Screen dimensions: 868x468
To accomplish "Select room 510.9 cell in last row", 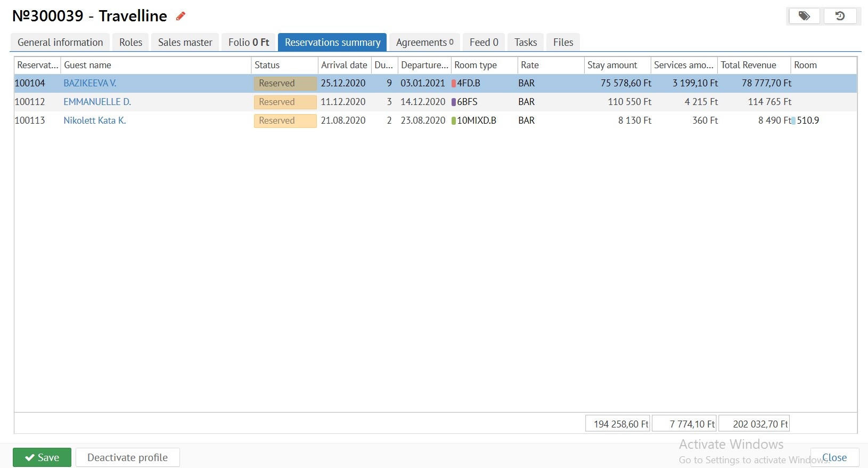I will [x=808, y=120].
